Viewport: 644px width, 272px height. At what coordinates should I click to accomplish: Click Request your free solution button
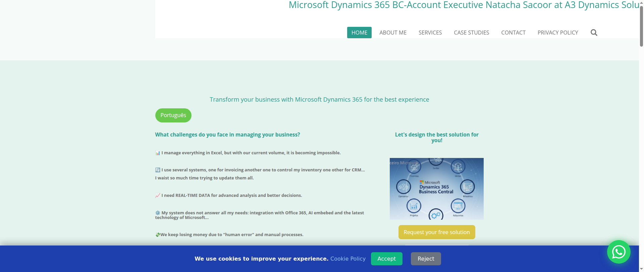point(437,232)
